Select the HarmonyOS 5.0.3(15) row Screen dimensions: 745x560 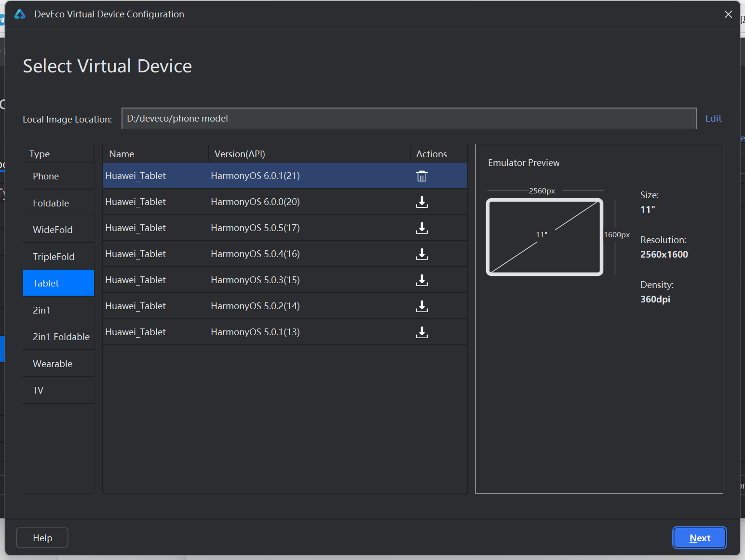coord(284,280)
